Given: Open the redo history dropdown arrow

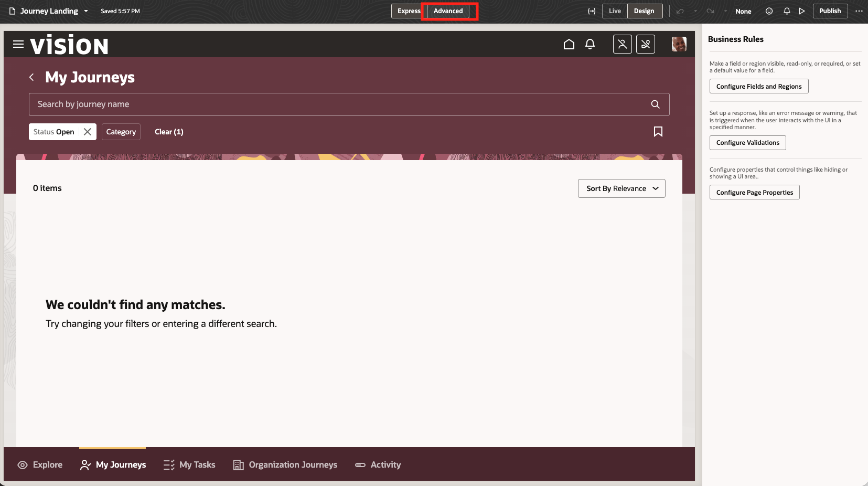Looking at the screenshot, I should click(725, 10).
